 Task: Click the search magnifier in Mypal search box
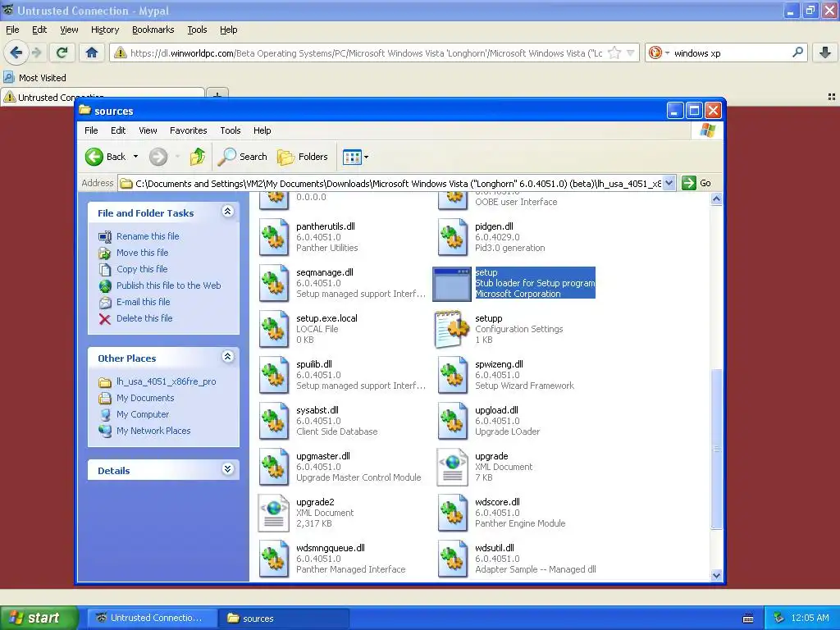(797, 52)
